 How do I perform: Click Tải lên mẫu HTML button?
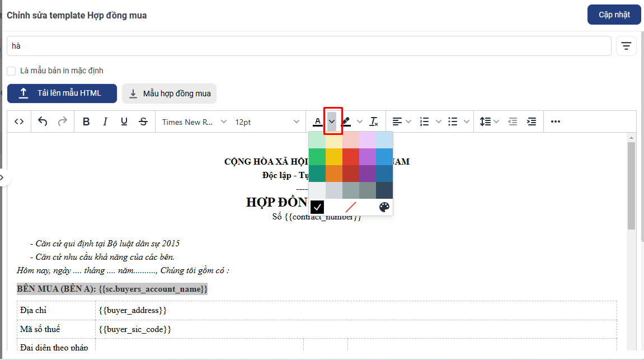click(62, 93)
